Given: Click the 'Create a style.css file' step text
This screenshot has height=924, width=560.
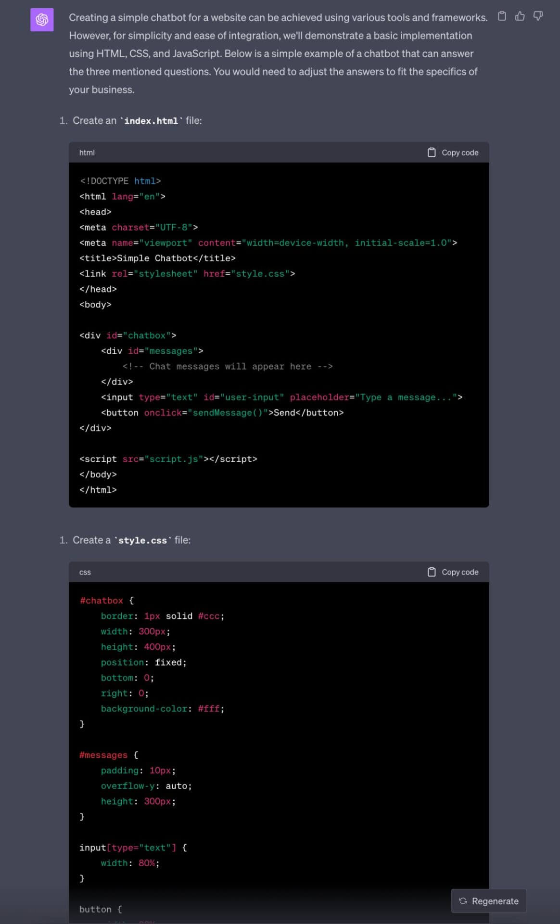Looking at the screenshot, I should pos(131,540).
